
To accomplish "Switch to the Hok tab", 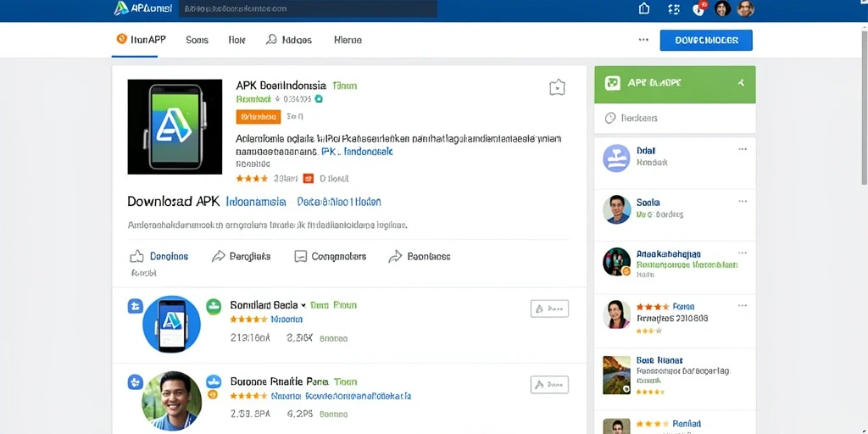I will (x=236, y=40).
